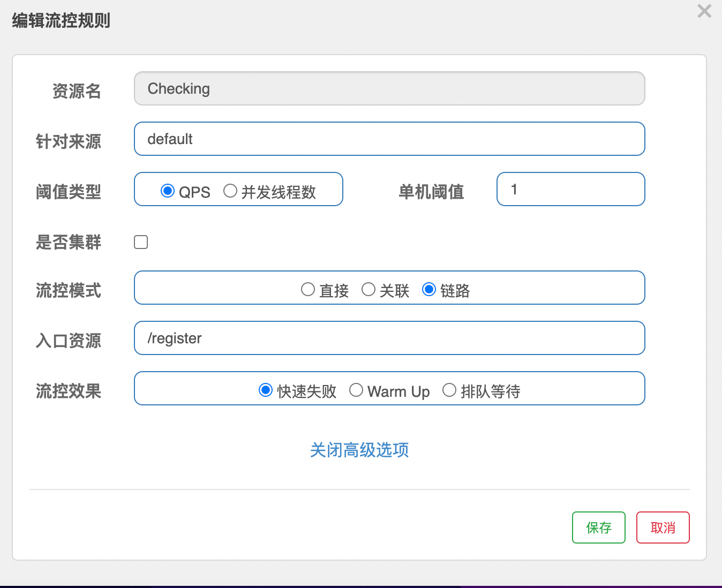The width and height of the screenshot is (722, 588).
Task: Focus the 针对来源 input with default
Action: click(x=389, y=139)
